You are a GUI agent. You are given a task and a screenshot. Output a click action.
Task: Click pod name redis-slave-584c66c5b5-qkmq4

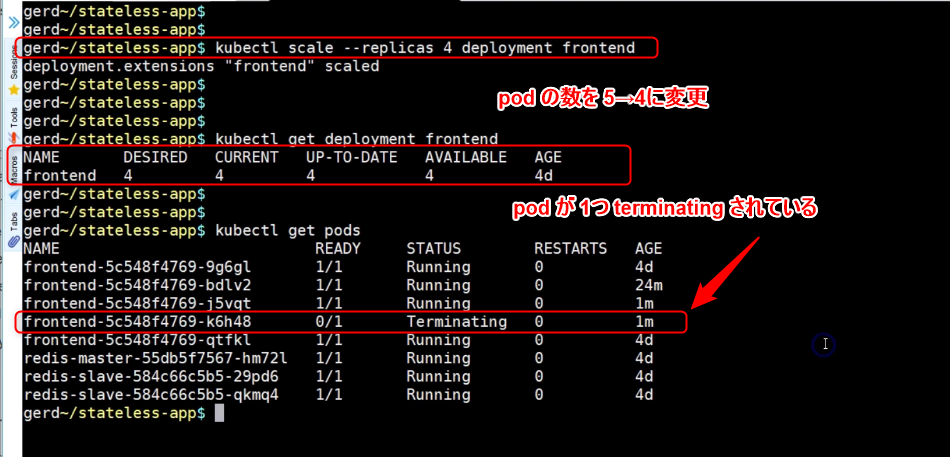click(x=151, y=395)
